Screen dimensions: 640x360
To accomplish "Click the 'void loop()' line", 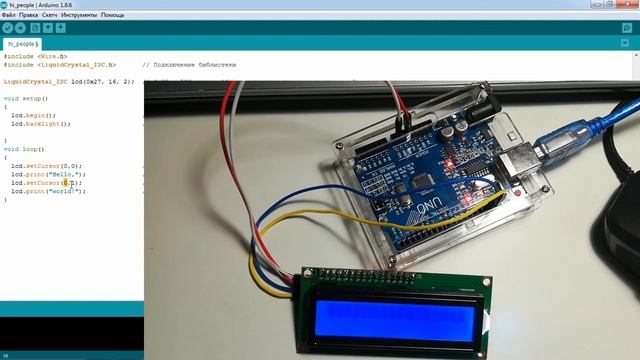I will coord(24,149).
